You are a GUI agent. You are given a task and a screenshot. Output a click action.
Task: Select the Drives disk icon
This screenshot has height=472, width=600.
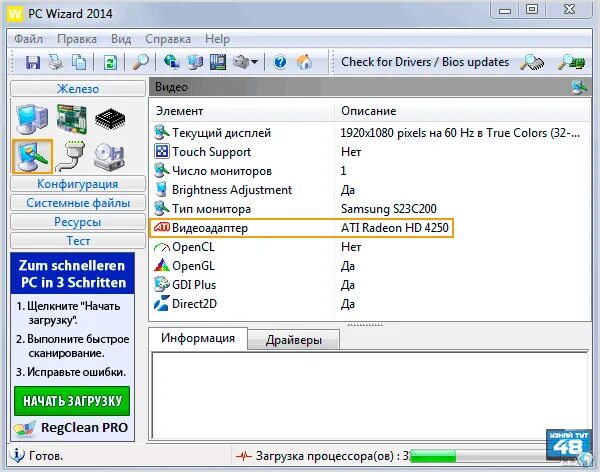tap(110, 157)
